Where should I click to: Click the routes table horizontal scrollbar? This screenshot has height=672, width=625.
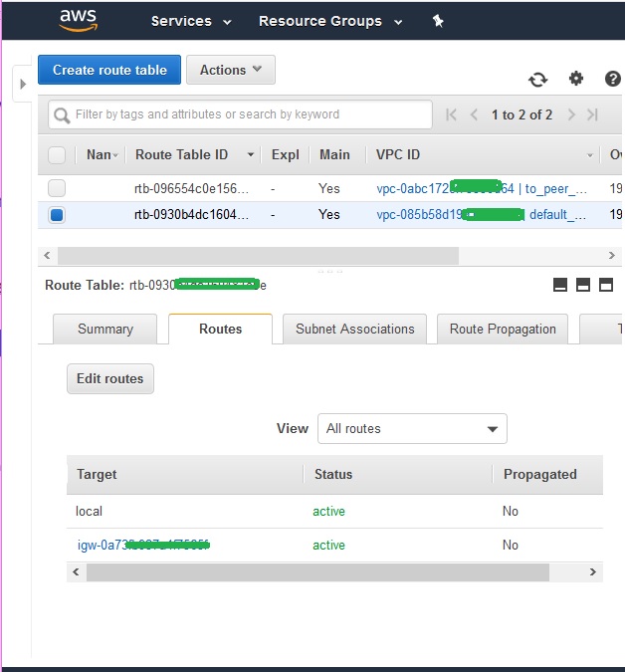click(x=317, y=572)
